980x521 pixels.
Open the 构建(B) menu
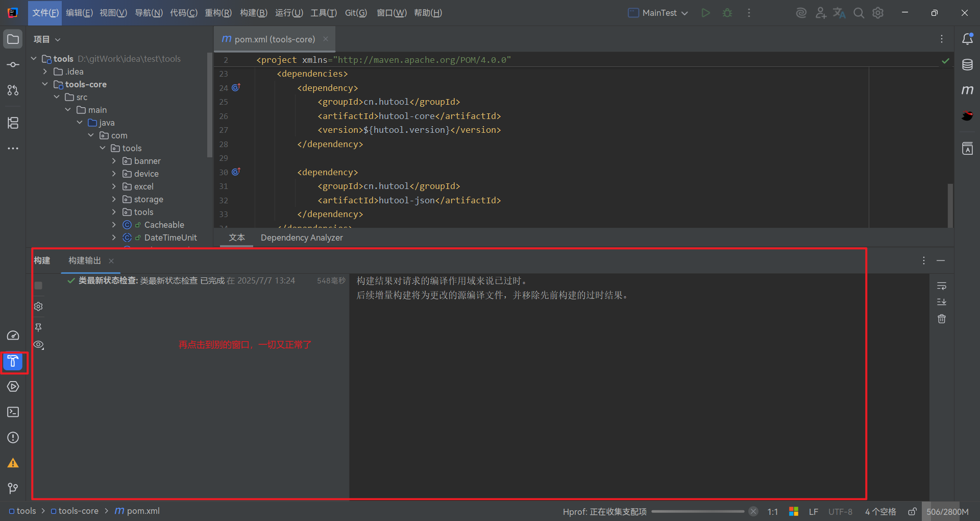pyautogui.click(x=254, y=13)
